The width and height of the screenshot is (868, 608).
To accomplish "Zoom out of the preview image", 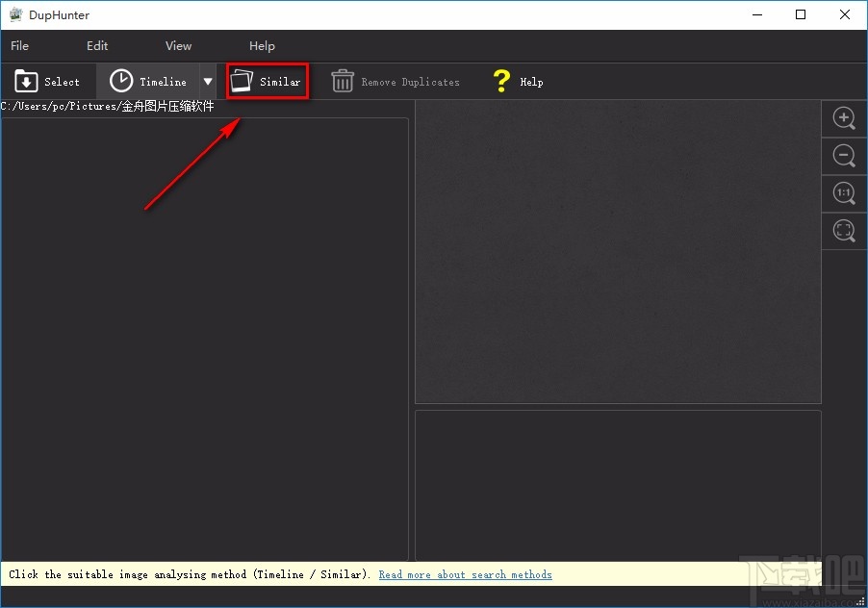I will [844, 156].
